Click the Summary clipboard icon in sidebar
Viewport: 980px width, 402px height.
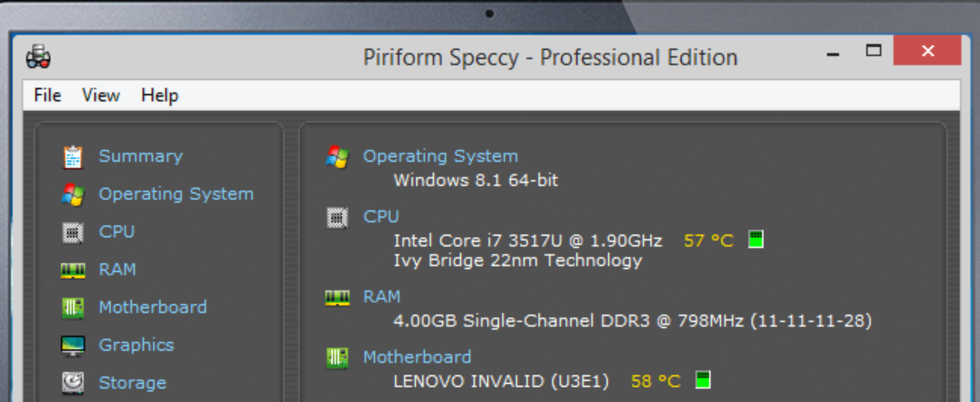72,157
